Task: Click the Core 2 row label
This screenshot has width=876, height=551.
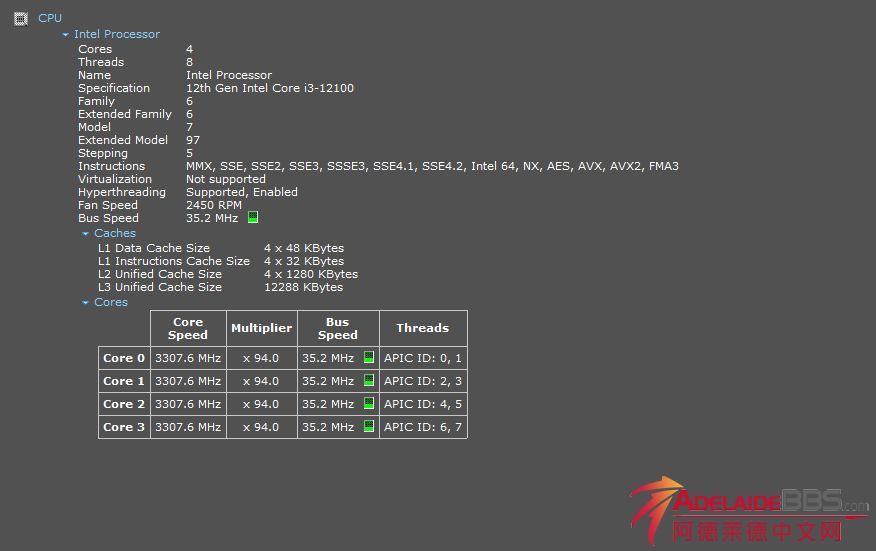Action: click(124, 404)
